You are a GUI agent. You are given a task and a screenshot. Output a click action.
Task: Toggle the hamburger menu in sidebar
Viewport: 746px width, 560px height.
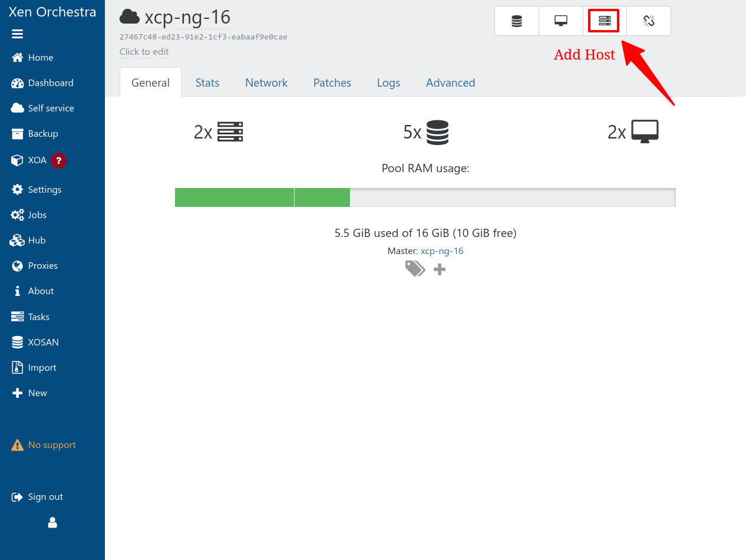[x=18, y=34]
